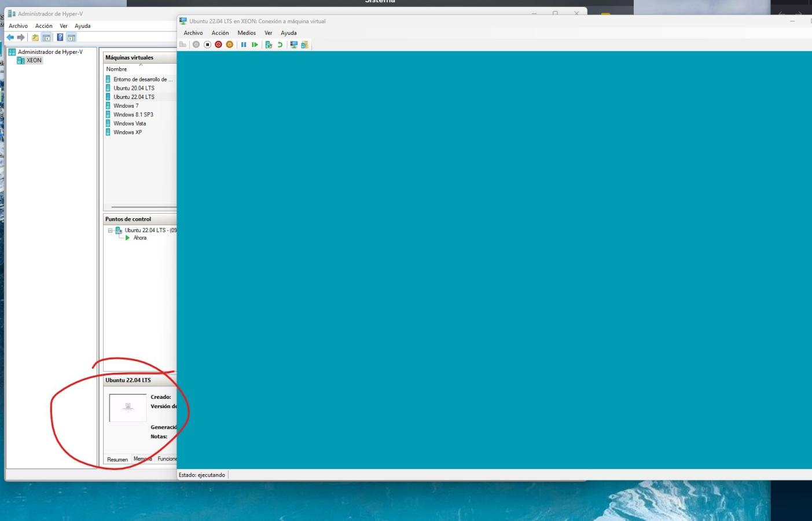This screenshot has height=521, width=812.
Task: Open Acción menu in VM connection window
Action: point(220,33)
